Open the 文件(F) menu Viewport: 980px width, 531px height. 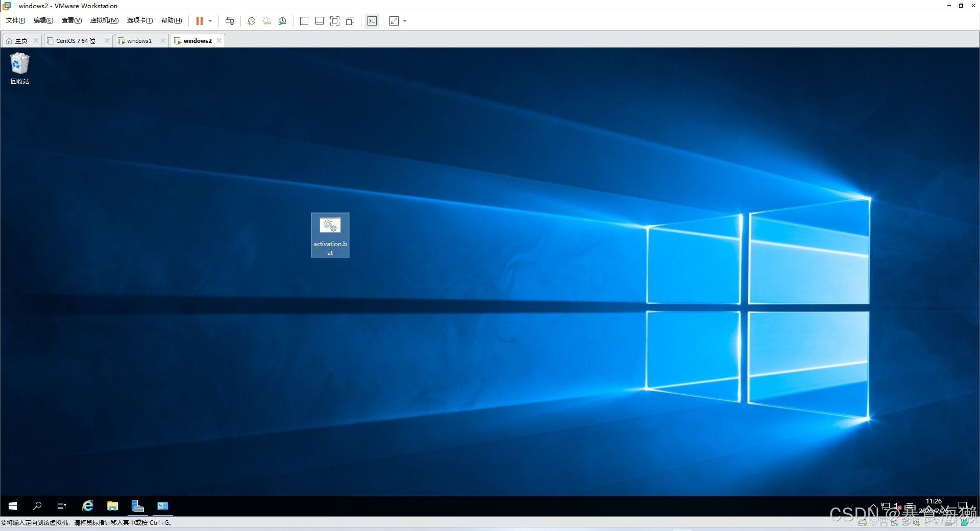click(x=15, y=20)
